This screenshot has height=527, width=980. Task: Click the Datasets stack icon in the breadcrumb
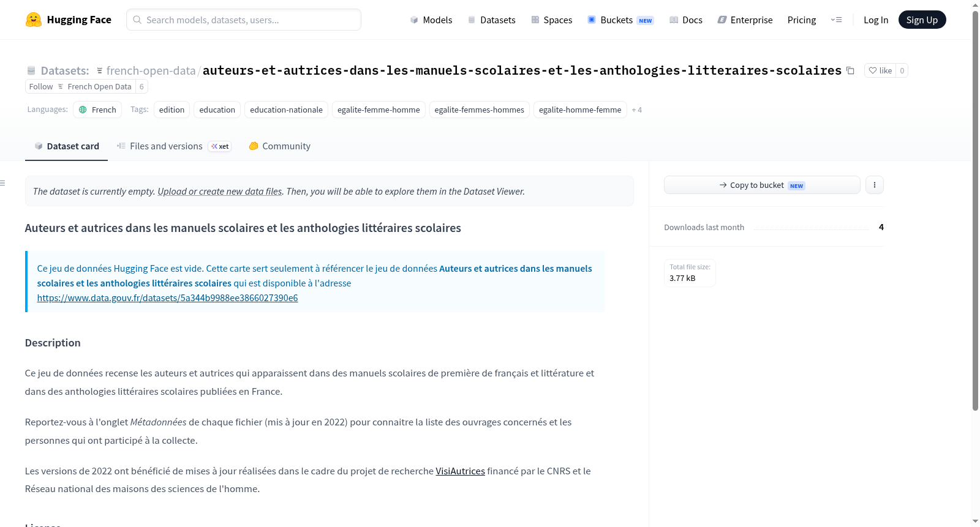[x=31, y=70]
